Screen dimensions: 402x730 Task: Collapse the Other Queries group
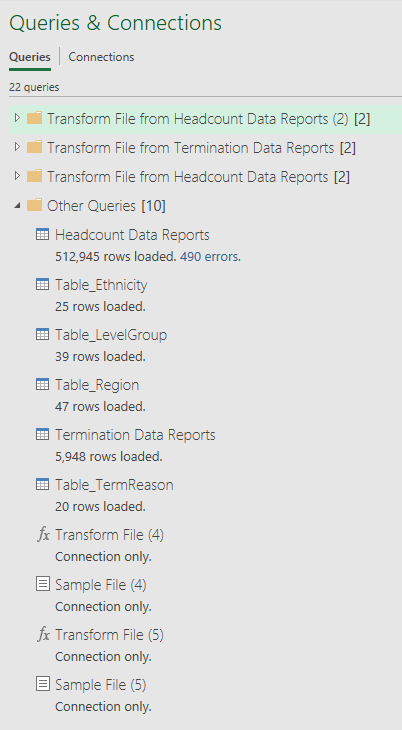click(x=17, y=205)
